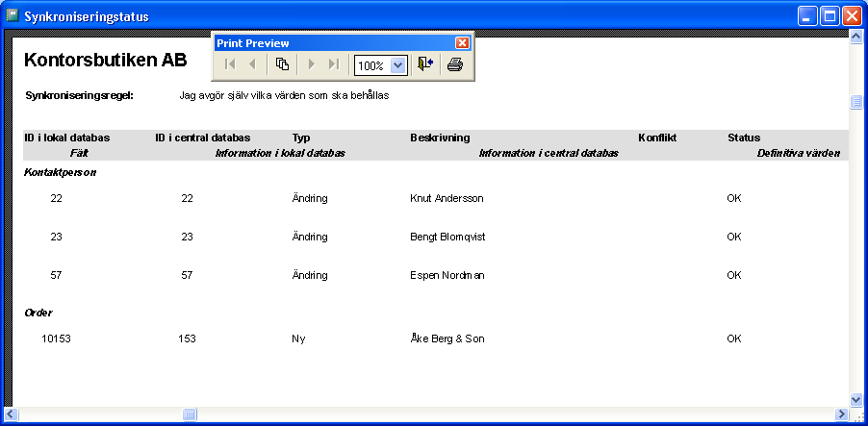Close the floating Print Preview toolbar
Image resolution: width=868 pixels, height=426 pixels.
462,43
